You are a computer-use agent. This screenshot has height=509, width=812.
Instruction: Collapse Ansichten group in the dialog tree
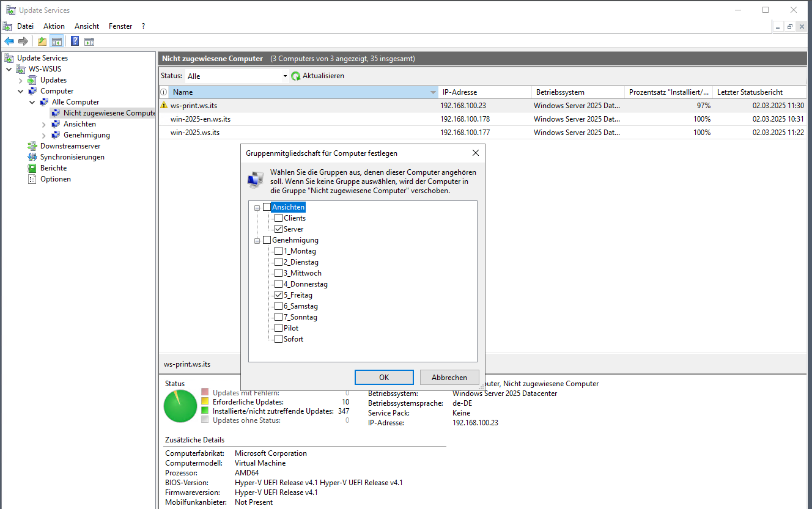[257, 208]
